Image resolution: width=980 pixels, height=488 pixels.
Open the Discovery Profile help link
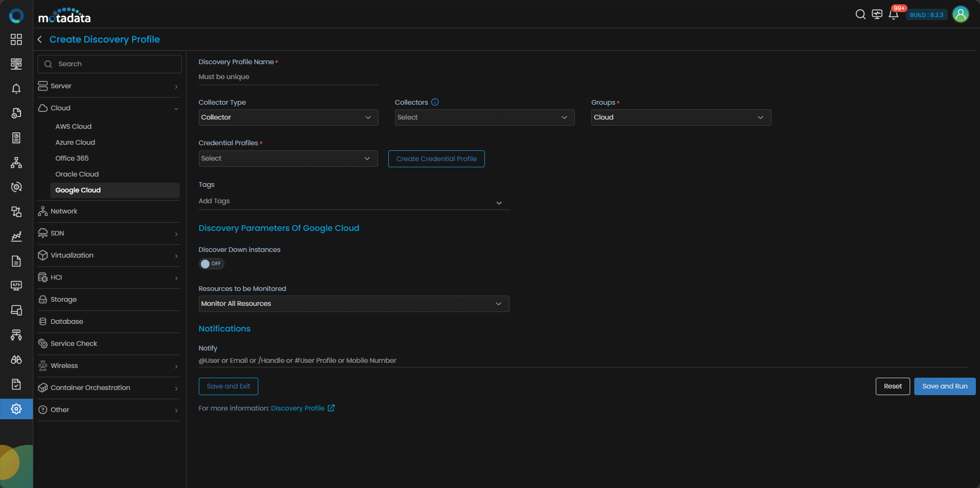pyautogui.click(x=298, y=408)
